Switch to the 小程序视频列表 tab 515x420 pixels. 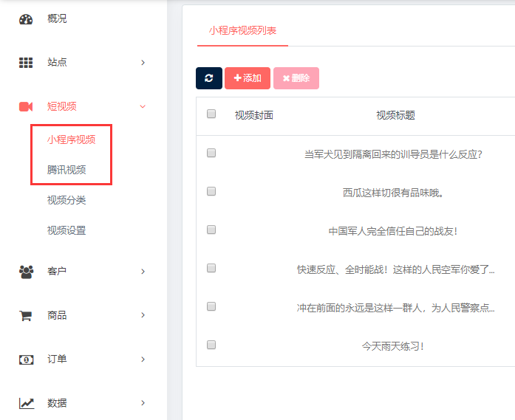[x=242, y=31]
